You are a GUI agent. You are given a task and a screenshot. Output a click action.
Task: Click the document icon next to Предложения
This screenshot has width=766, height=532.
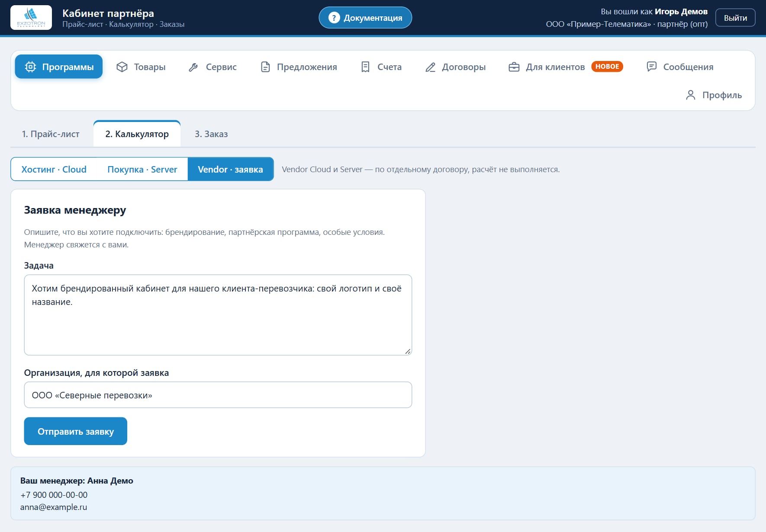click(x=265, y=67)
